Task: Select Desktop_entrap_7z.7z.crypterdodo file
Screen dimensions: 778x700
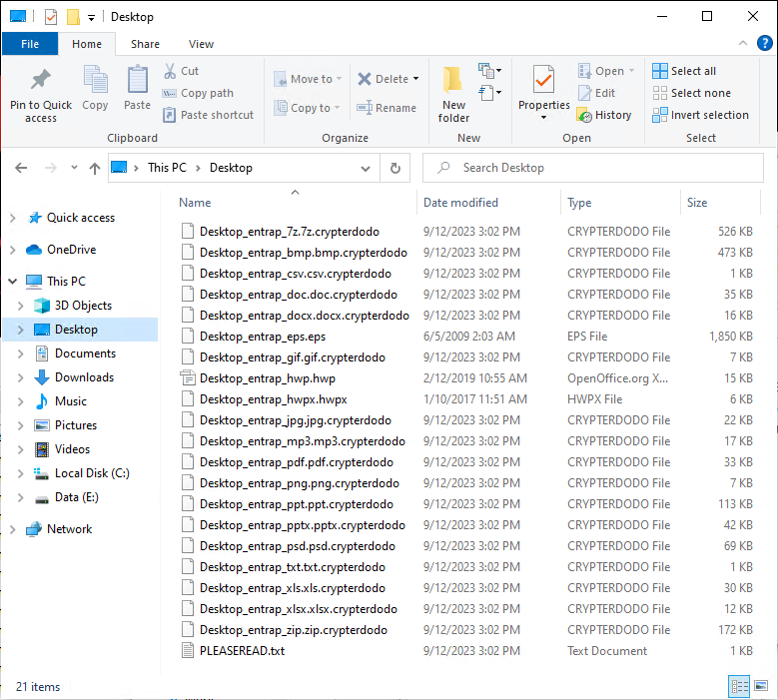Action: 290,232
